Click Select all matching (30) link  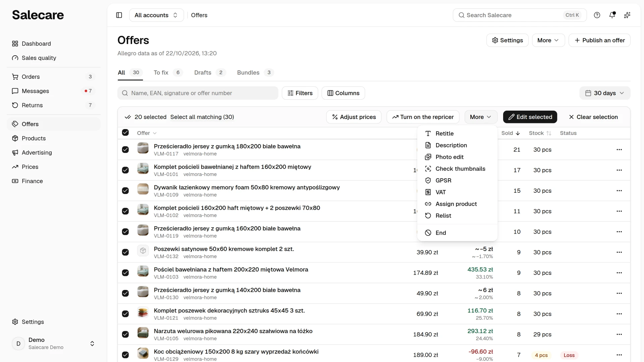(202, 117)
